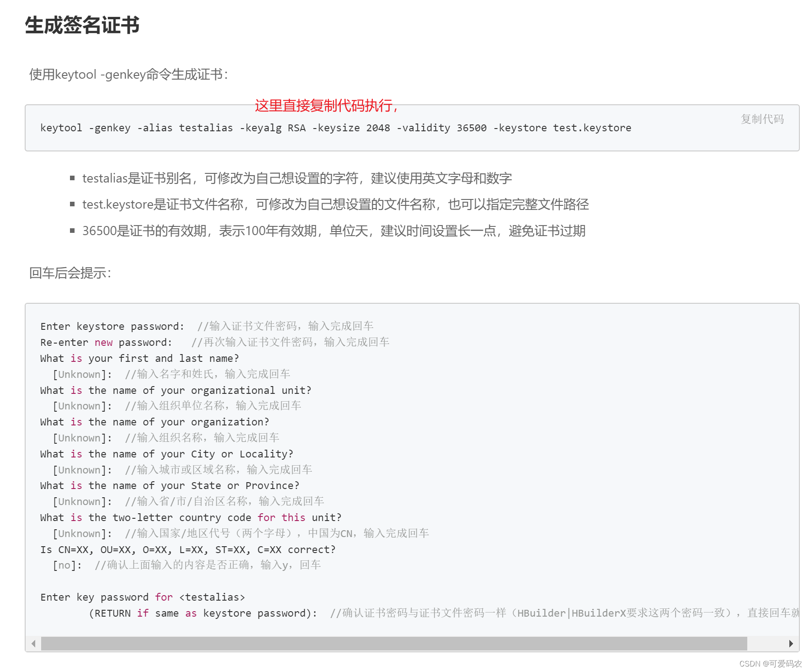Click the line Re-enter new password:

tap(215, 342)
